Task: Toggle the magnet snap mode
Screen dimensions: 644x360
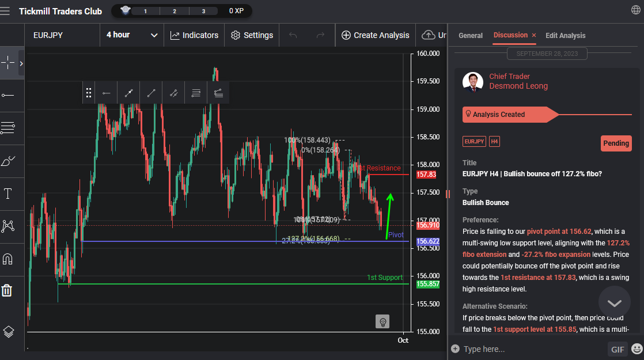Action: pos(8,259)
